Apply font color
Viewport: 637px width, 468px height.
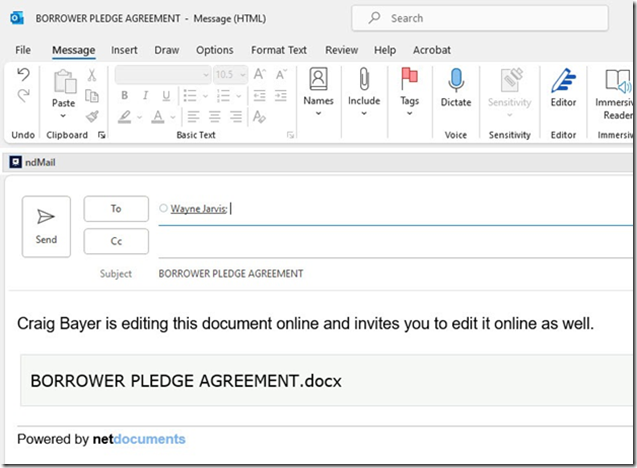pyautogui.click(x=158, y=117)
